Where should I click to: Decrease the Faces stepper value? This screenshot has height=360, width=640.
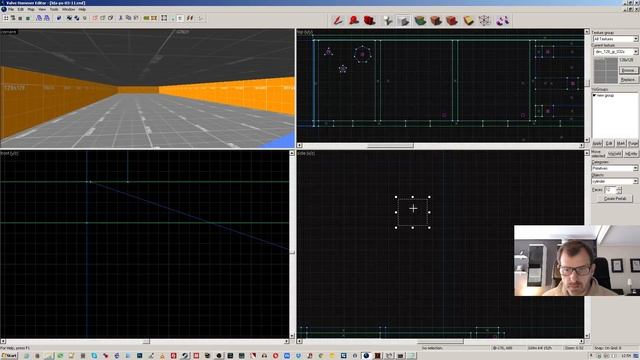pos(619,192)
